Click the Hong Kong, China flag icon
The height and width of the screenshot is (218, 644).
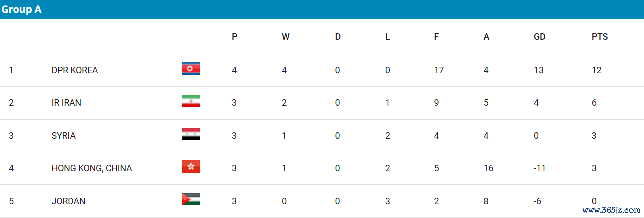[191, 167]
